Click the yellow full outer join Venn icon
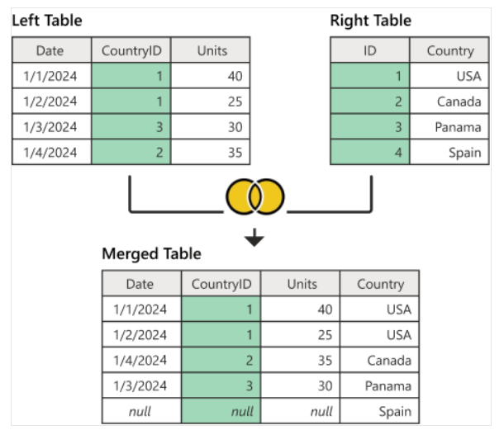Image resolution: width=504 pixels, height=430 pixels. [255, 196]
